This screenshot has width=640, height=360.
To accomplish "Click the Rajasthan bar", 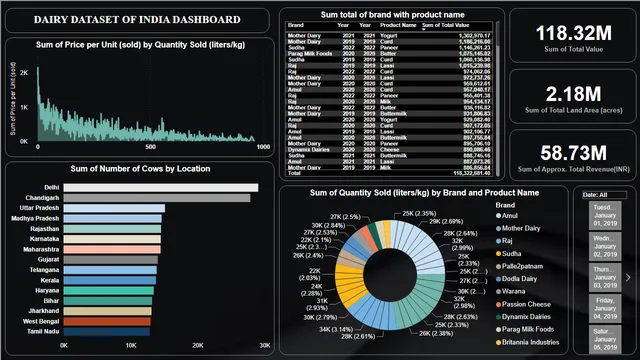I will tap(112, 229).
